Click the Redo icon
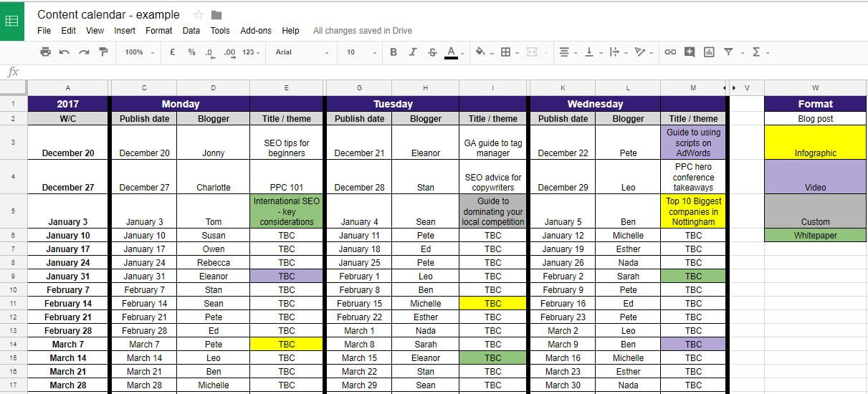Image resolution: width=868 pixels, height=394 pixels. [x=84, y=52]
